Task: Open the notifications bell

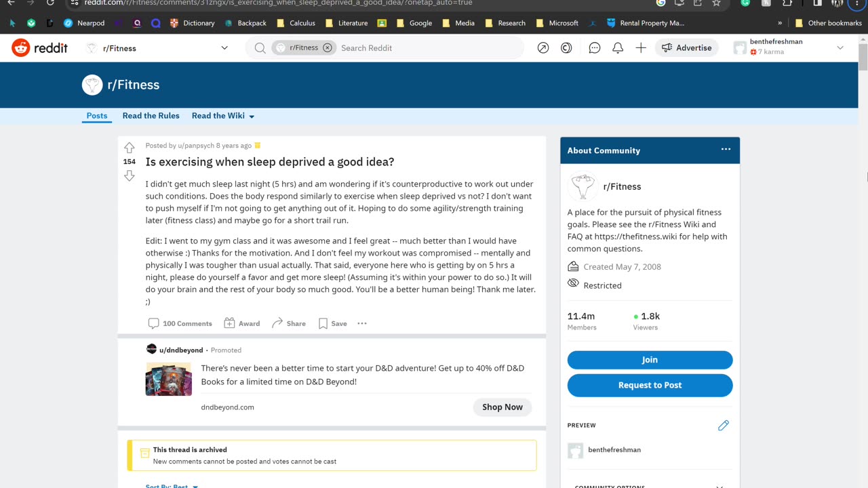Action: pyautogui.click(x=618, y=48)
